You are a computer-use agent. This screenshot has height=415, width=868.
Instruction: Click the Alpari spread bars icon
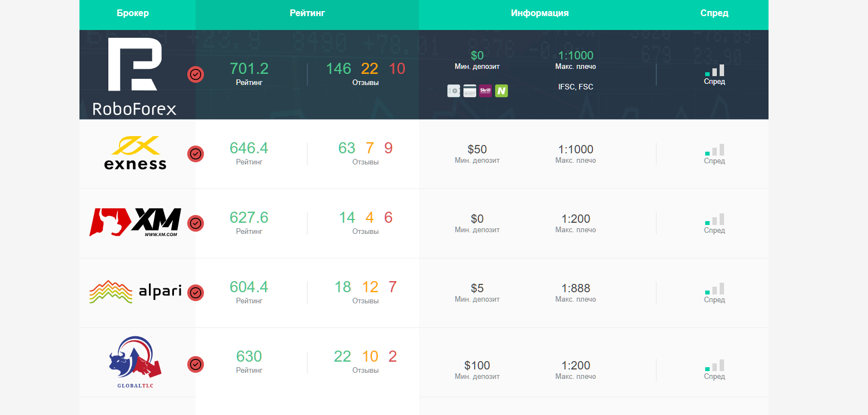[715, 288]
